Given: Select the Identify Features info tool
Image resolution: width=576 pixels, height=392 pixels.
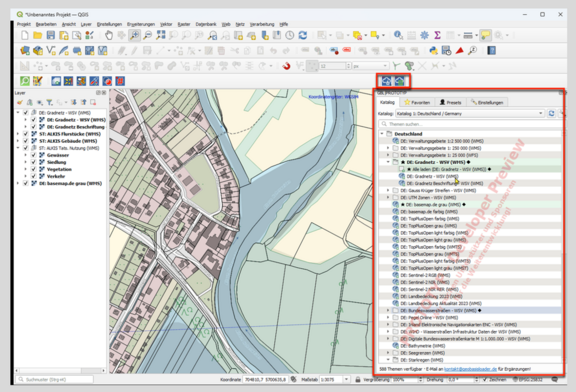Looking at the screenshot, I should tap(398, 35).
